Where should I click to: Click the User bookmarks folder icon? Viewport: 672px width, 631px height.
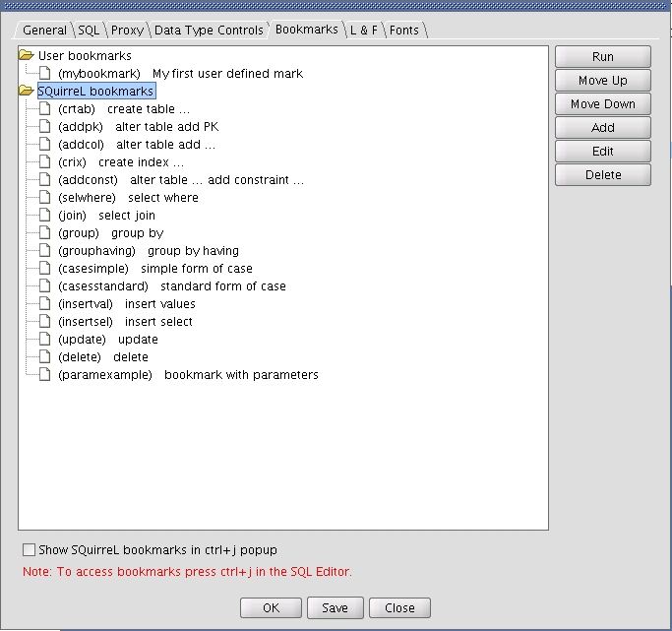tap(27, 56)
